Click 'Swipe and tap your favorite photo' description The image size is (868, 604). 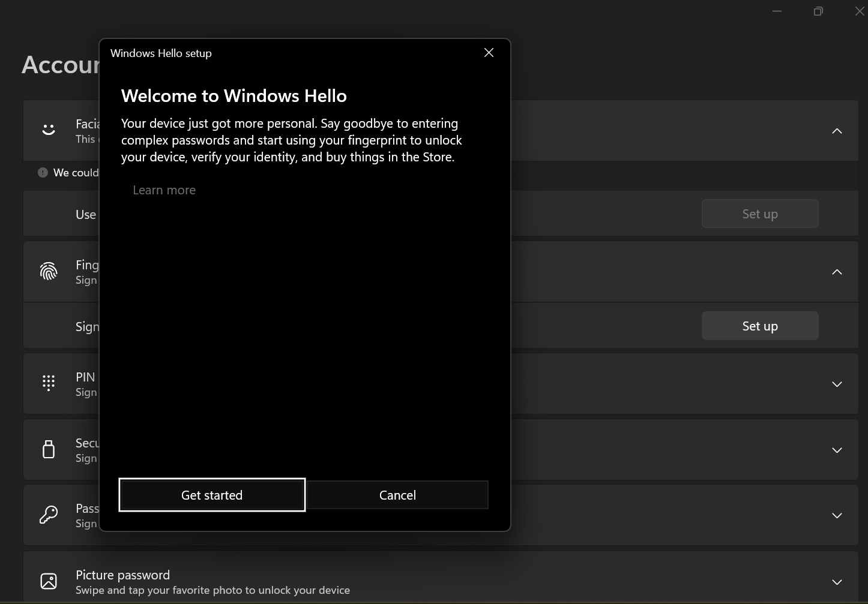[x=212, y=590]
